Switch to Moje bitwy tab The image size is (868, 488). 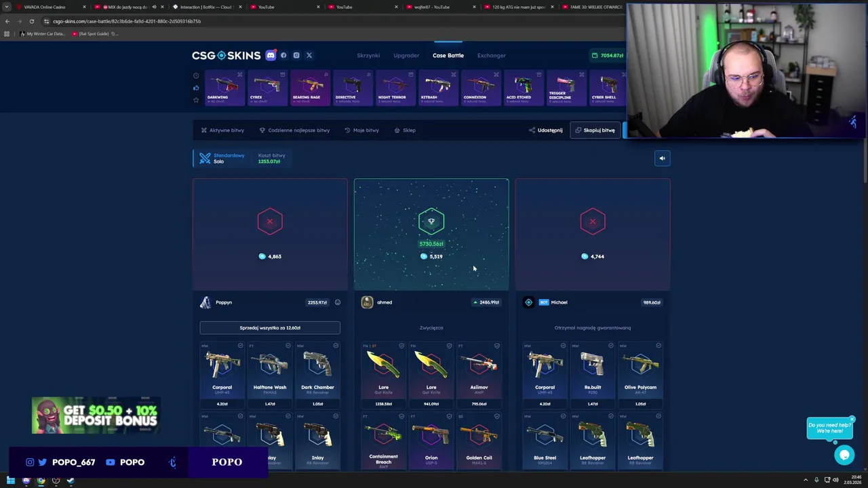tap(361, 130)
